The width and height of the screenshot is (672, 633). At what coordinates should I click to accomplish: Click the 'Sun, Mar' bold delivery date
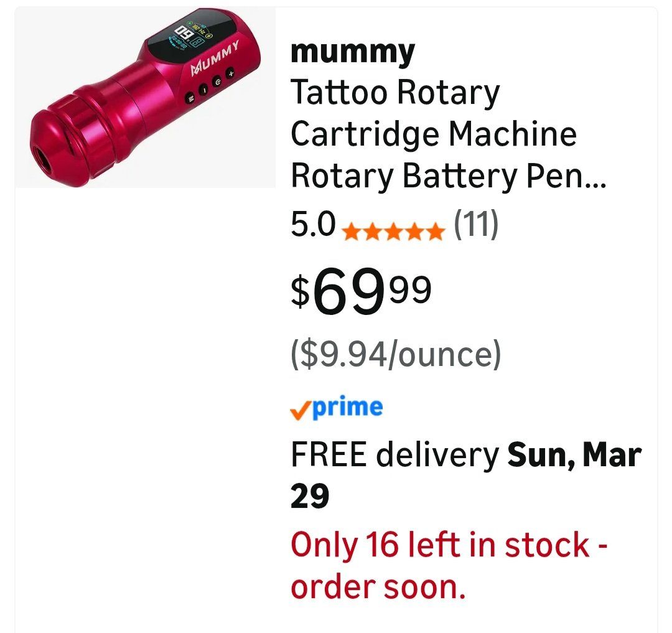click(x=574, y=455)
